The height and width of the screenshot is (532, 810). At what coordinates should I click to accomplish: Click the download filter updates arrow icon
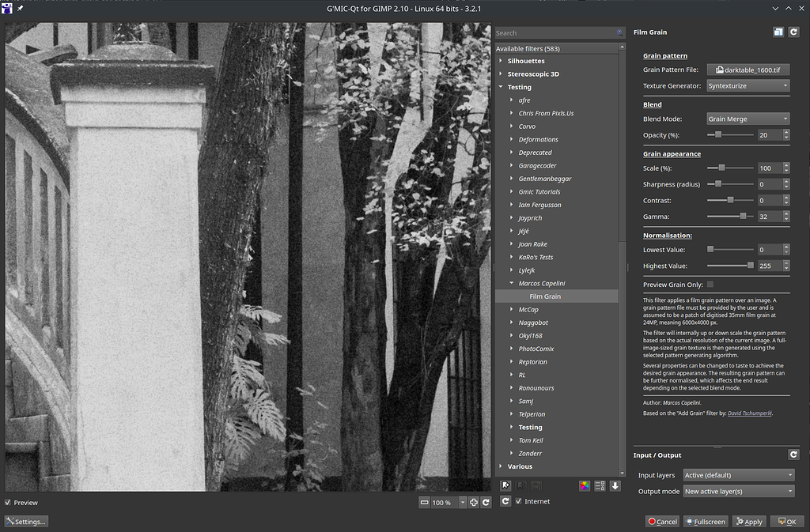(615, 485)
